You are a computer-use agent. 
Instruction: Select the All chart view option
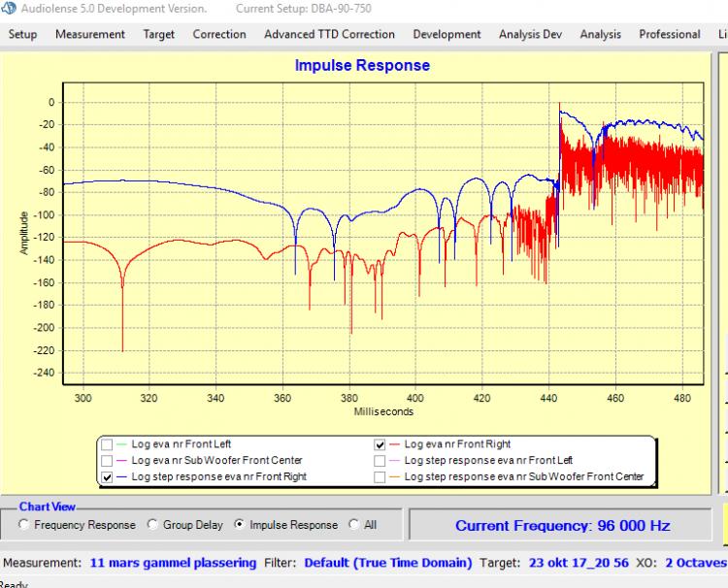point(353,524)
